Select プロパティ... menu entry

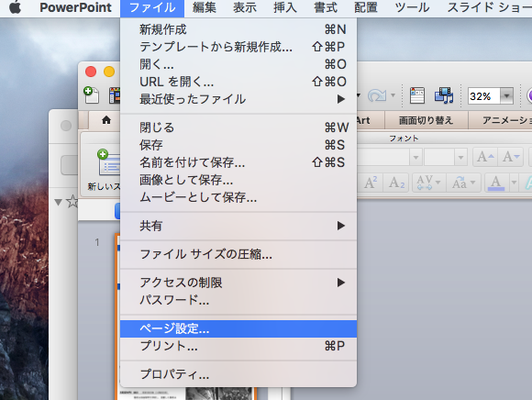pos(238,374)
